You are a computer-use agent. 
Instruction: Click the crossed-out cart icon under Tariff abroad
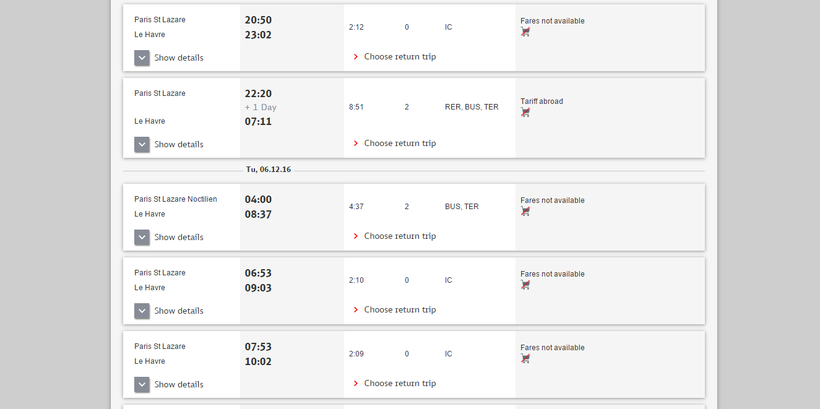[525, 113]
